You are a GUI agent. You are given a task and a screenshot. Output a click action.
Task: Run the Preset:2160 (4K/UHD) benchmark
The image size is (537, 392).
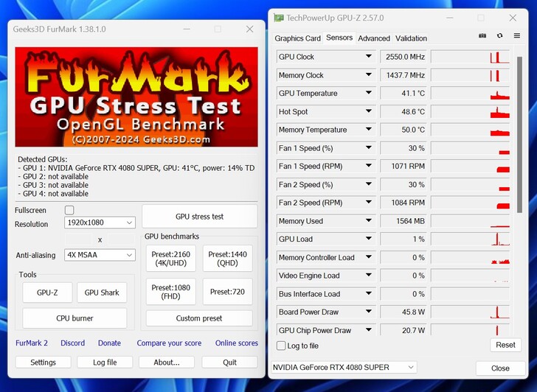[170, 259]
